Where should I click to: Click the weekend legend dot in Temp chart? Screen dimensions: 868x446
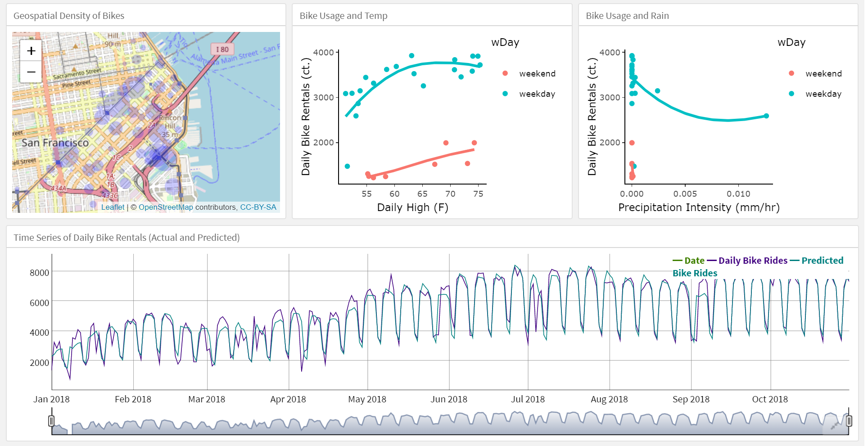(x=505, y=73)
